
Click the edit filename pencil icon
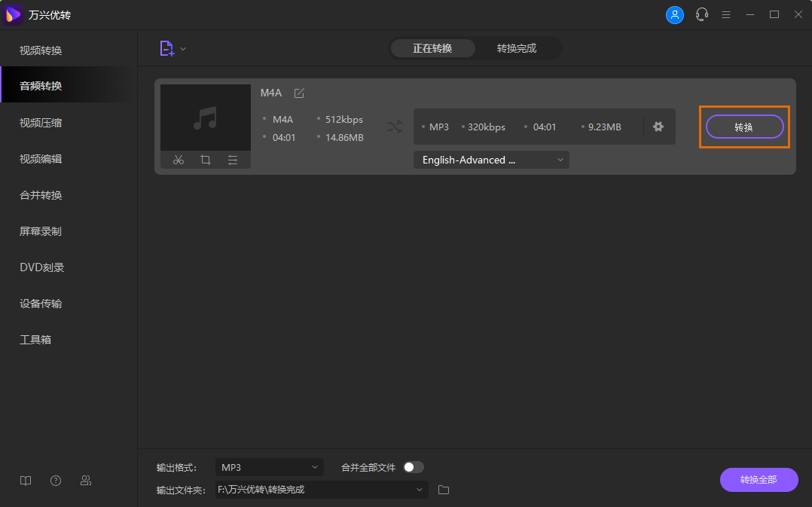pyautogui.click(x=299, y=93)
